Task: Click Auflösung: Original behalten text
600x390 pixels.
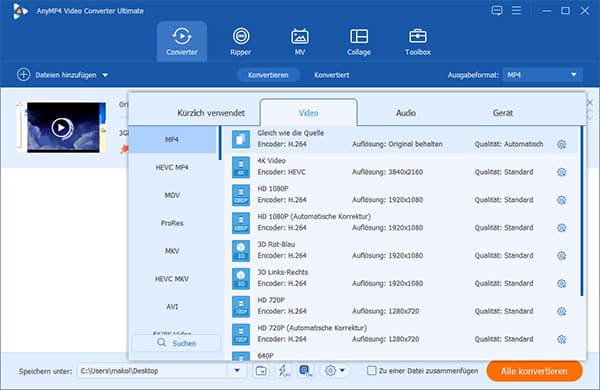Action: [397, 144]
